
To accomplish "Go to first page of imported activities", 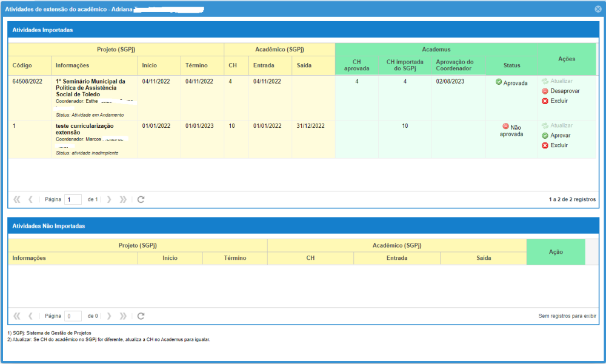I will (16, 199).
